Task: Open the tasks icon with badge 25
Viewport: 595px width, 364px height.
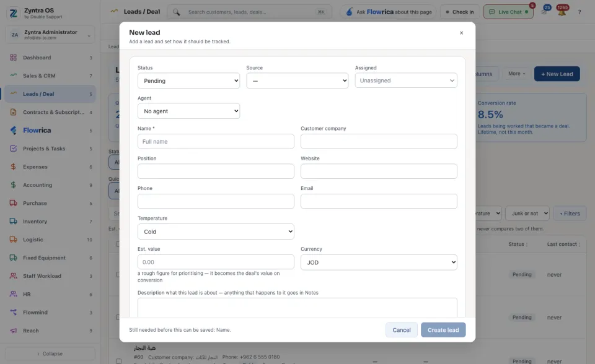Action: 544,12
